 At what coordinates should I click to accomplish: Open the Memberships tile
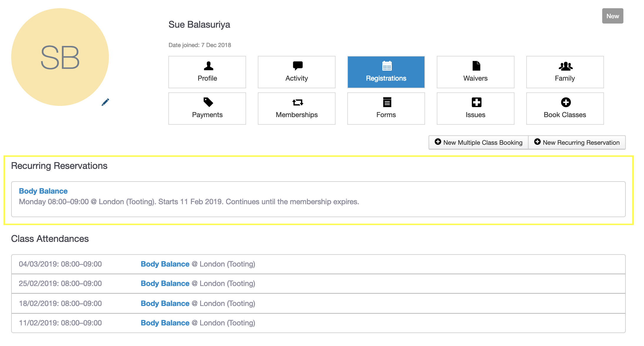[296, 109]
